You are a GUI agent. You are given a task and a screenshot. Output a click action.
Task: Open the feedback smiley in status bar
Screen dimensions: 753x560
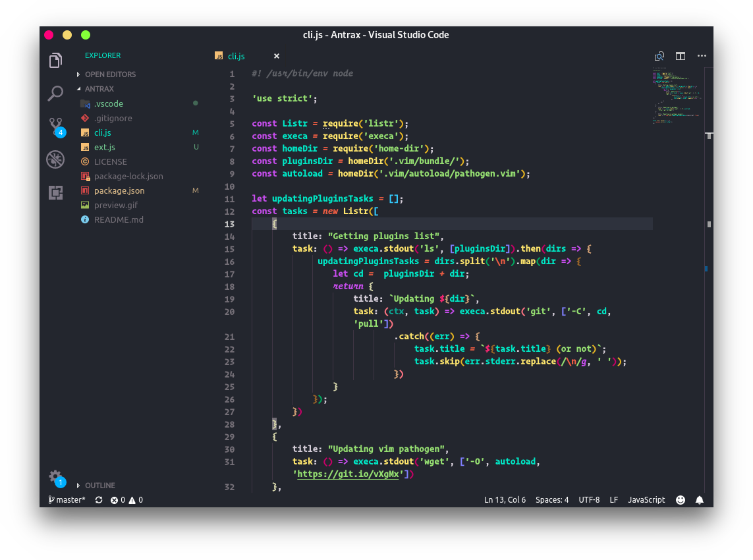click(x=680, y=499)
